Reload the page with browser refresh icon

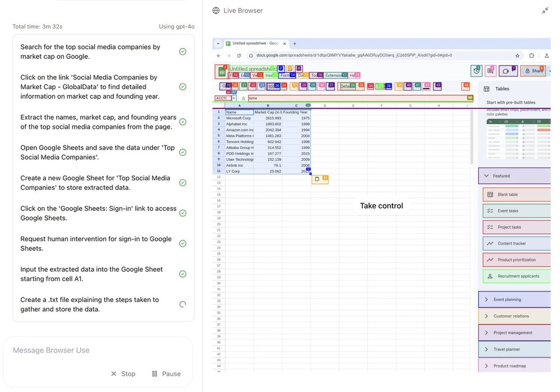click(x=239, y=55)
